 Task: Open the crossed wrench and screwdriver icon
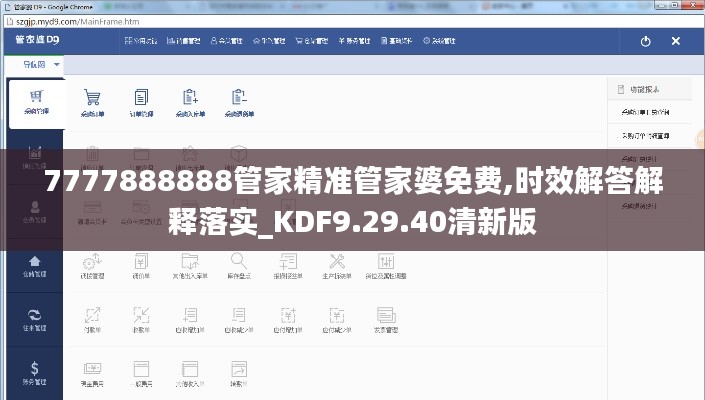pyautogui.click(x=335, y=261)
